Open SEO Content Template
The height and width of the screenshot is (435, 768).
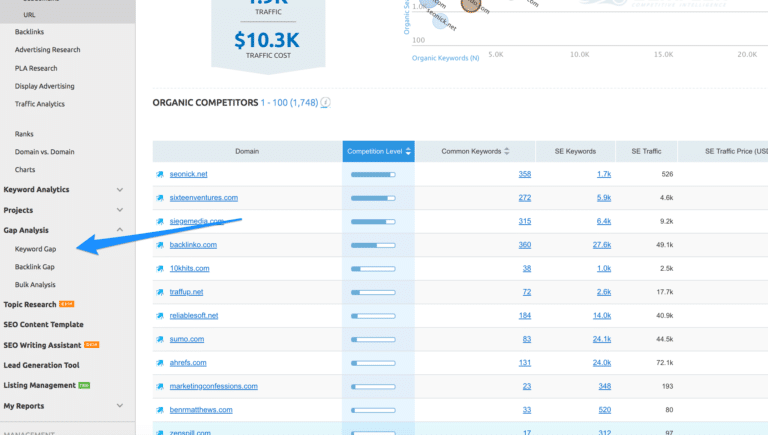(x=44, y=324)
